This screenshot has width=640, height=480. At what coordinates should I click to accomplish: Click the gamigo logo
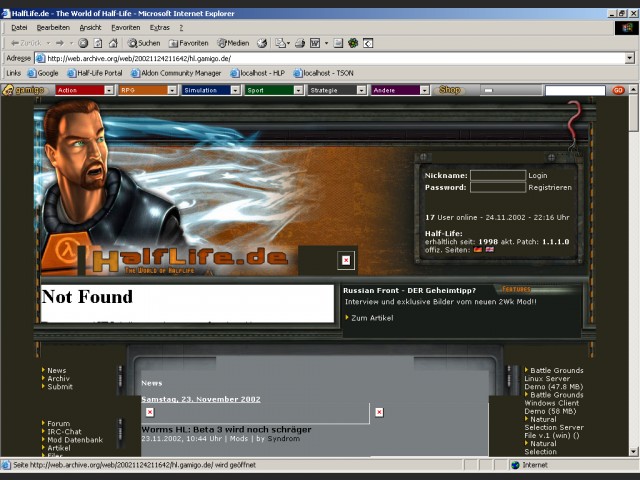point(24,90)
